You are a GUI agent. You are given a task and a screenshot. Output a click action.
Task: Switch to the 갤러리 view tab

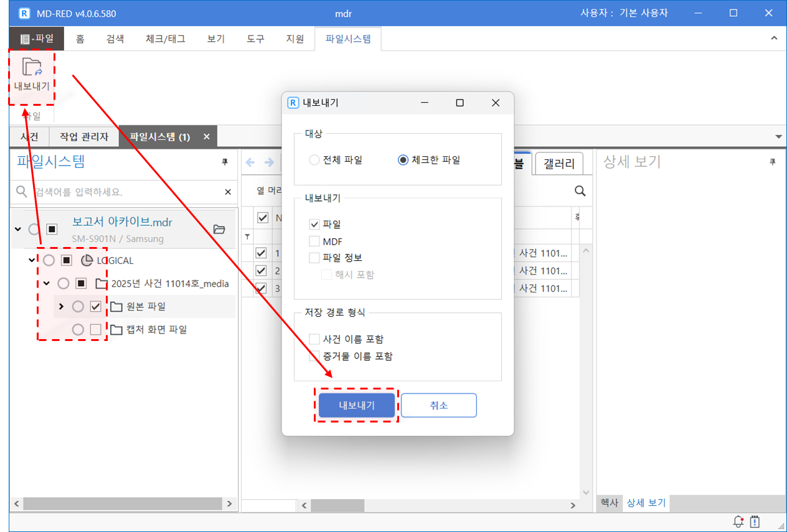(559, 164)
